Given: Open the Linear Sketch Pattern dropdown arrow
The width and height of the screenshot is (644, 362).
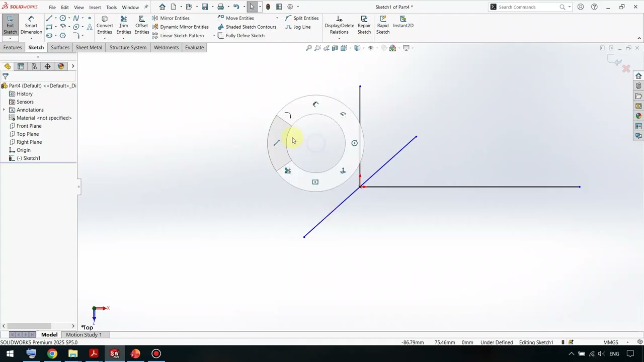Looking at the screenshot, I should pyautogui.click(x=214, y=36).
